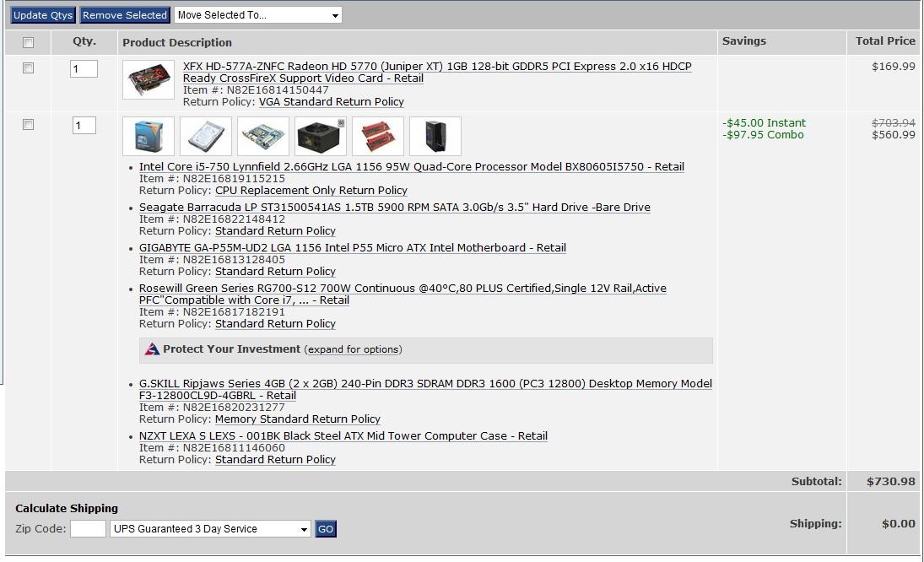Click item number N82E16817182191 text
Screen dimensions: 924x562
tap(234, 312)
